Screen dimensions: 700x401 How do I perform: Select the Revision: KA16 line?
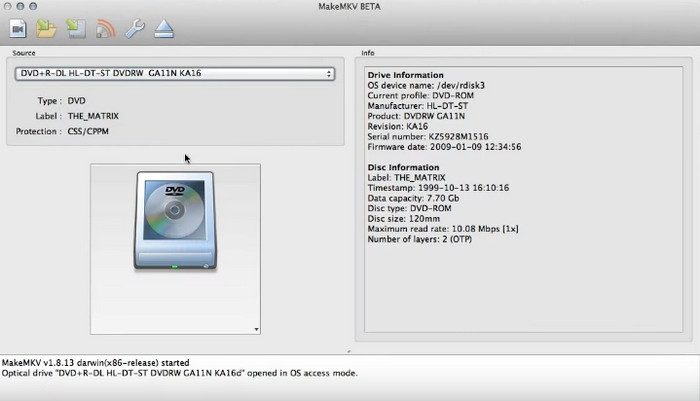397,126
